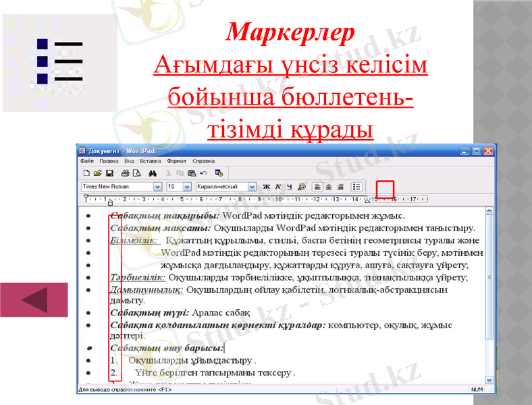Close the WordPad window
The width and height of the screenshot is (532, 405).
tap(488, 151)
